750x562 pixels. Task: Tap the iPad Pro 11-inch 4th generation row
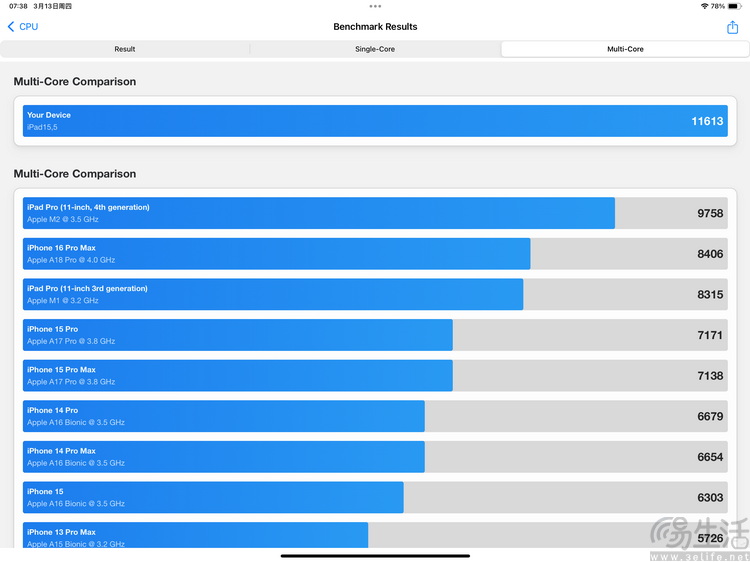(375, 213)
